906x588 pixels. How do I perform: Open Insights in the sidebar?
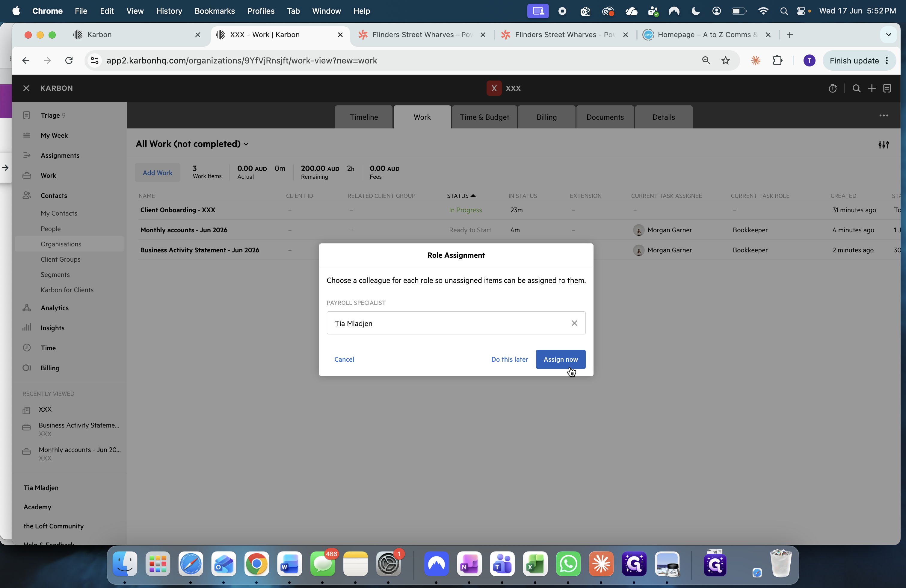[x=52, y=328]
